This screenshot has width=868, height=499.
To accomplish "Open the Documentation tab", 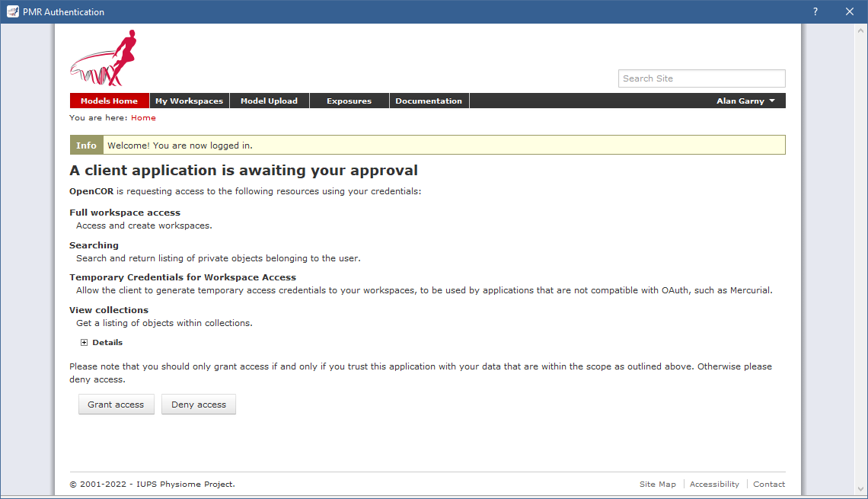I will [429, 101].
